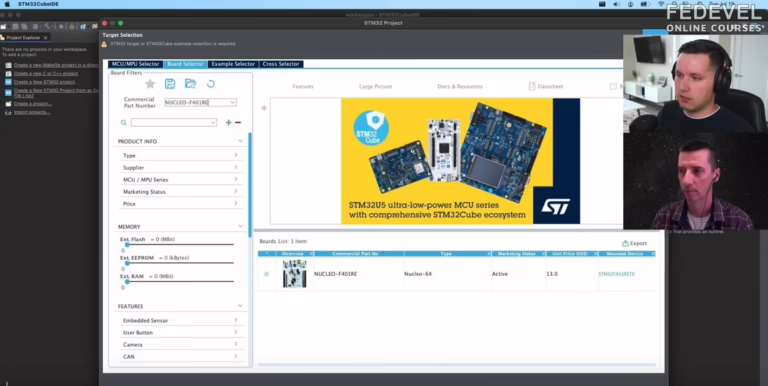Click the save search disk icon
The width and height of the screenshot is (768, 386).
(170, 84)
